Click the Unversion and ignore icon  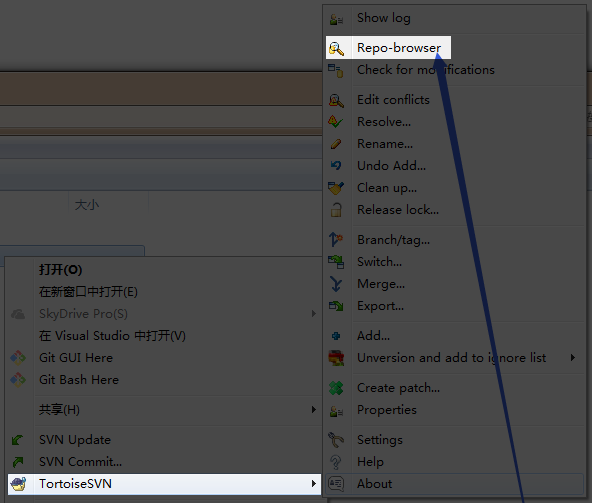click(336, 358)
